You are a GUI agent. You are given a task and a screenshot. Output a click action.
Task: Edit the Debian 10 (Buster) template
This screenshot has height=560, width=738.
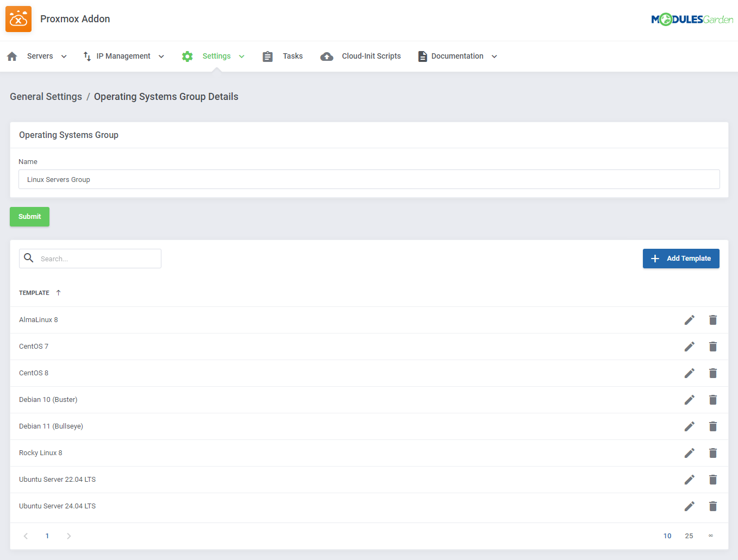point(689,400)
